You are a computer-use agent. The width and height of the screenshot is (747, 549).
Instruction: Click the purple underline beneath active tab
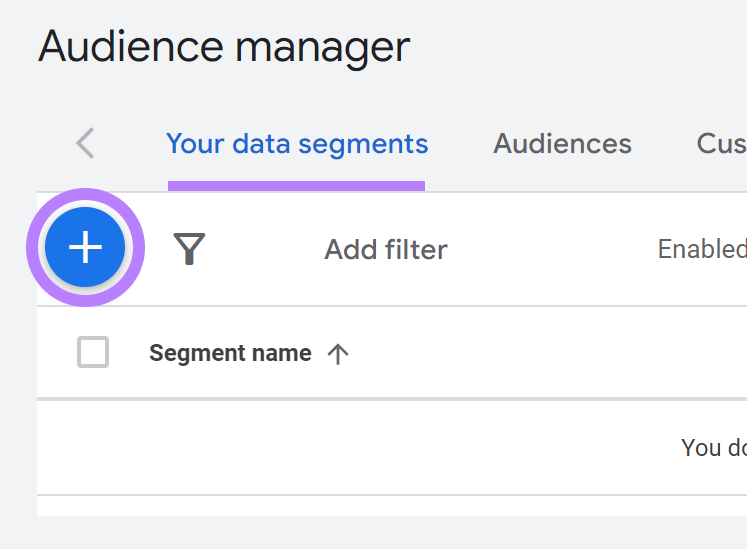296,185
